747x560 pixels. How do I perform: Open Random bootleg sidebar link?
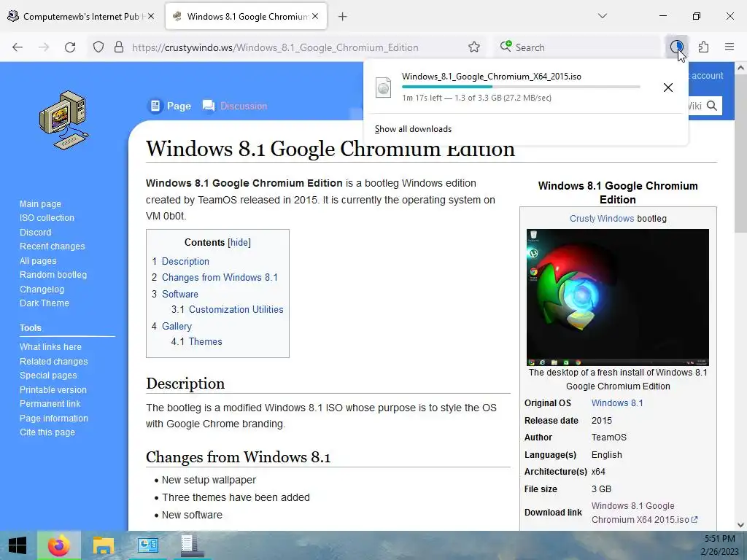[53, 275]
